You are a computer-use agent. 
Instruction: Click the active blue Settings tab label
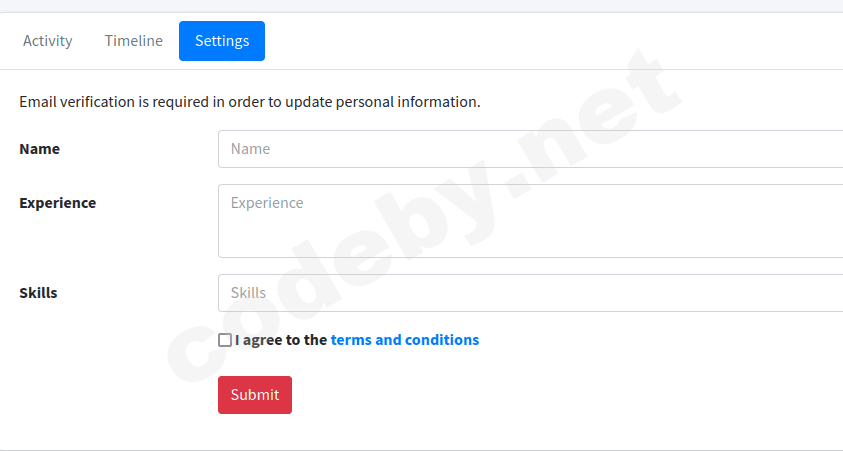coord(222,41)
